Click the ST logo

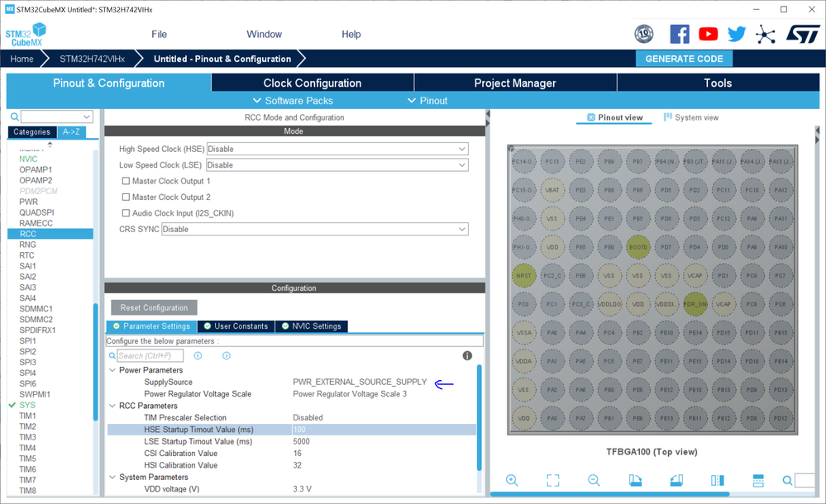coord(803,34)
